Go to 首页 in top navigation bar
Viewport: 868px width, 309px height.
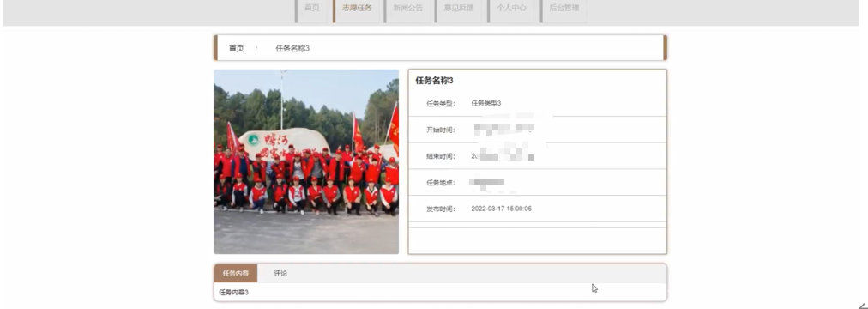coord(311,9)
